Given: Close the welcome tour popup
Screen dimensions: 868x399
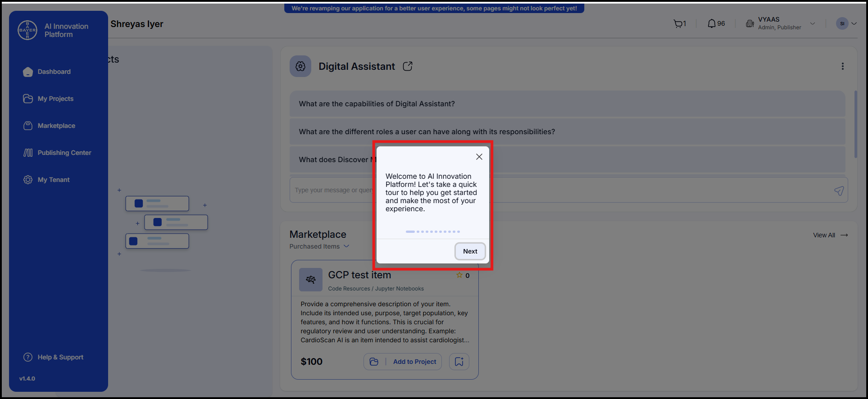Looking at the screenshot, I should tap(479, 157).
